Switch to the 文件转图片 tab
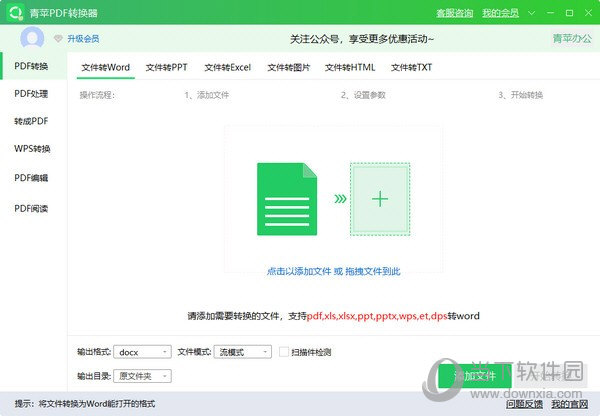The width and height of the screenshot is (600, 416). click(289, 67)
